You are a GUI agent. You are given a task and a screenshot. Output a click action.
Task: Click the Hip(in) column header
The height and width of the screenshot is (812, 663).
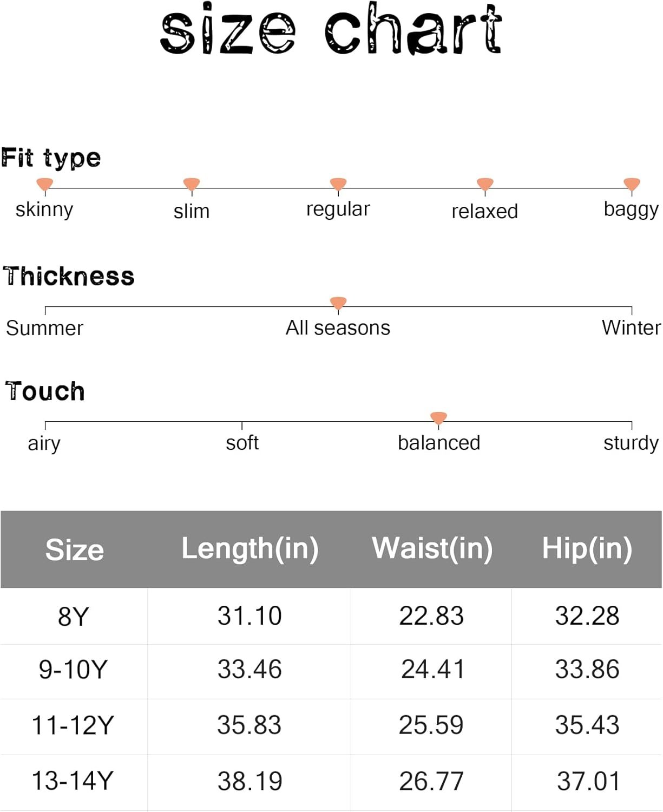587,548
